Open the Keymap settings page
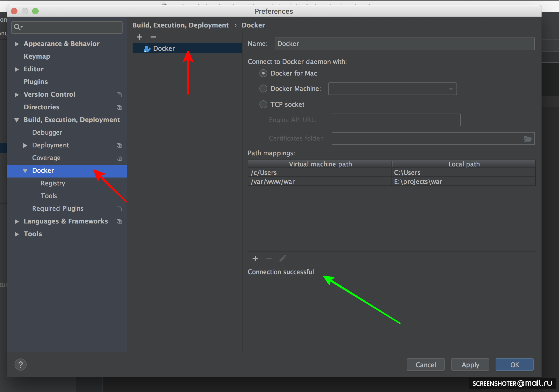The width and height of the screenshot is (559, 392). point(37,56)
